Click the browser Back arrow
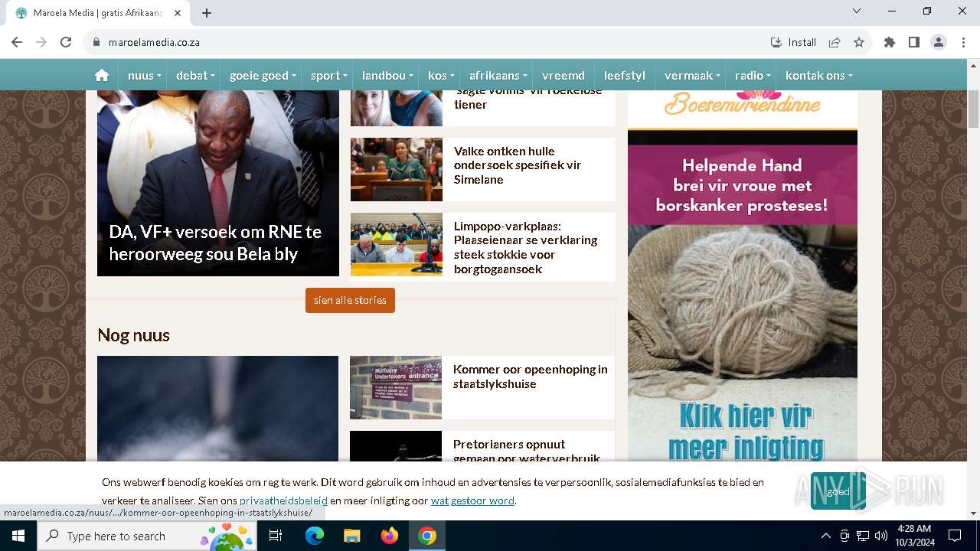The image size is (980, 551). click(17, 42)
